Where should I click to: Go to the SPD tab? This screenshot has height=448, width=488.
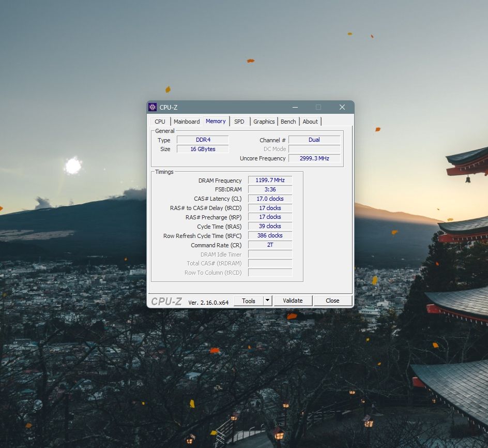tap(239, 122)
